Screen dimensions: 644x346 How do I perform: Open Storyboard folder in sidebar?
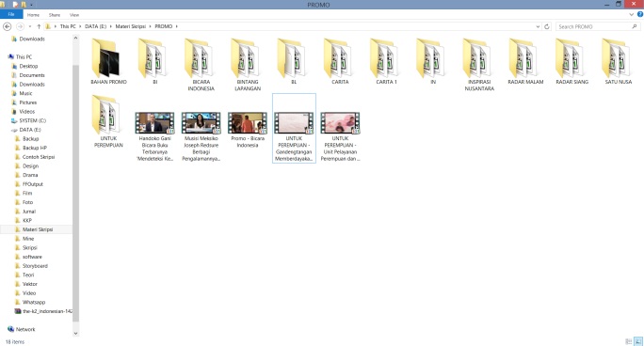[x=35, y=266]
